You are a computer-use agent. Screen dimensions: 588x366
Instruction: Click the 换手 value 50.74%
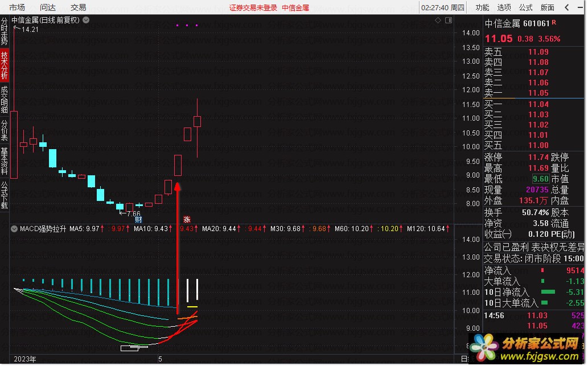tap(536, 213)
